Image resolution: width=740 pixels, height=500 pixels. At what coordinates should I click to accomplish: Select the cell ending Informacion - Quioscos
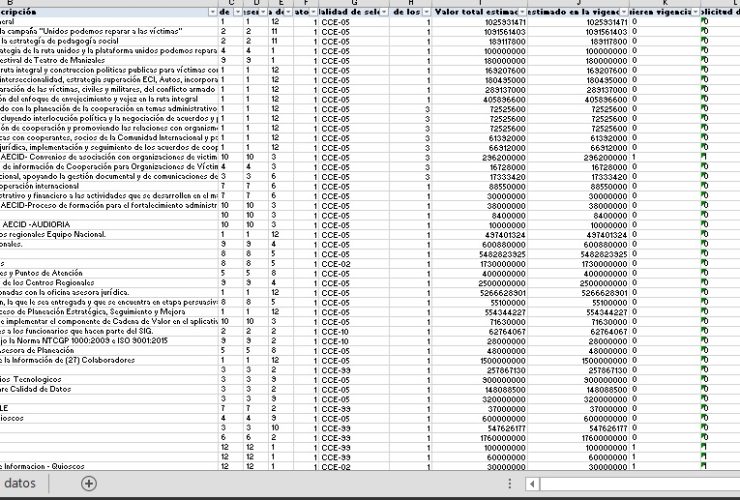109,466
